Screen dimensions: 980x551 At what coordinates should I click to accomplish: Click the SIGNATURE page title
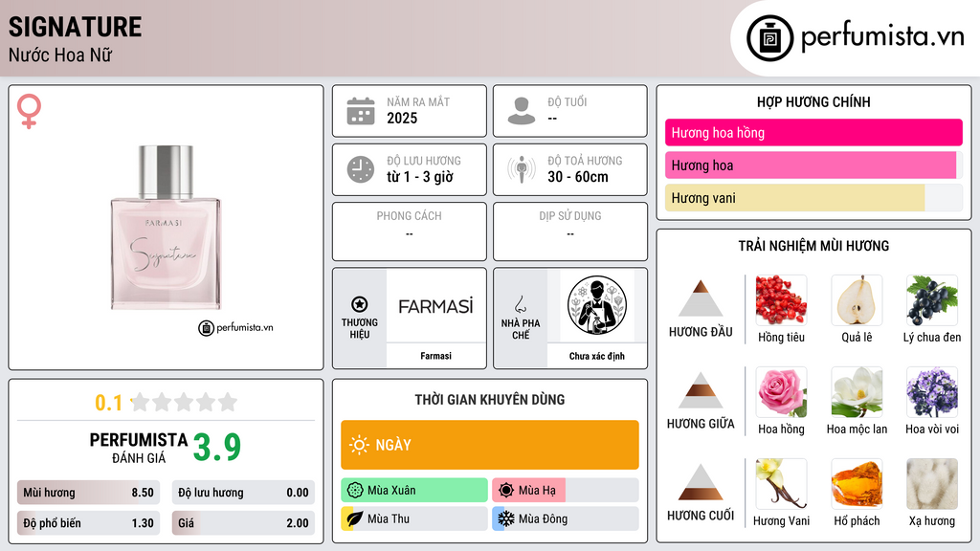(75, 27)
